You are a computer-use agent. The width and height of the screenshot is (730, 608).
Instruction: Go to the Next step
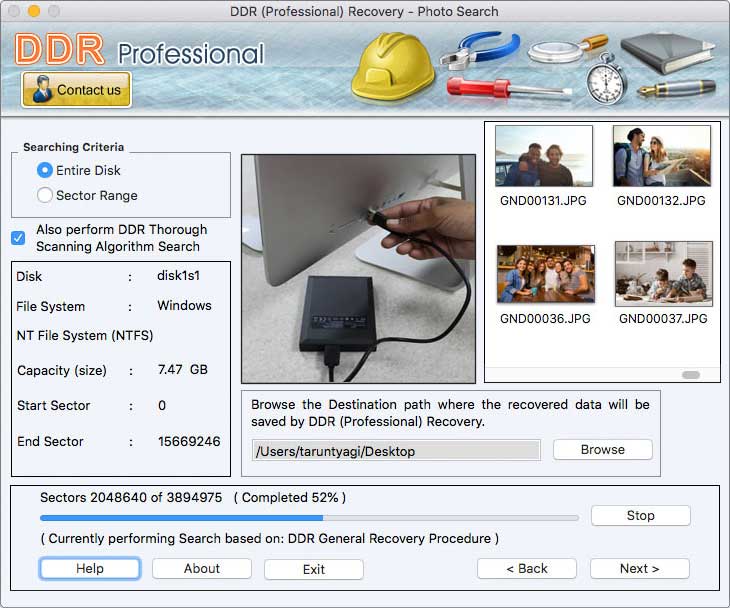point(639,568)
